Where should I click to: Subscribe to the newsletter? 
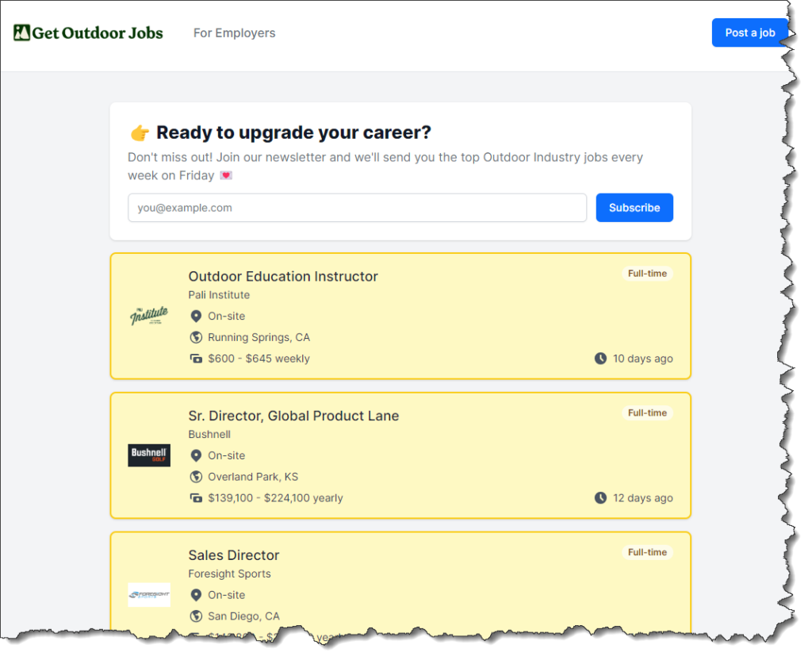click(634, 208)
